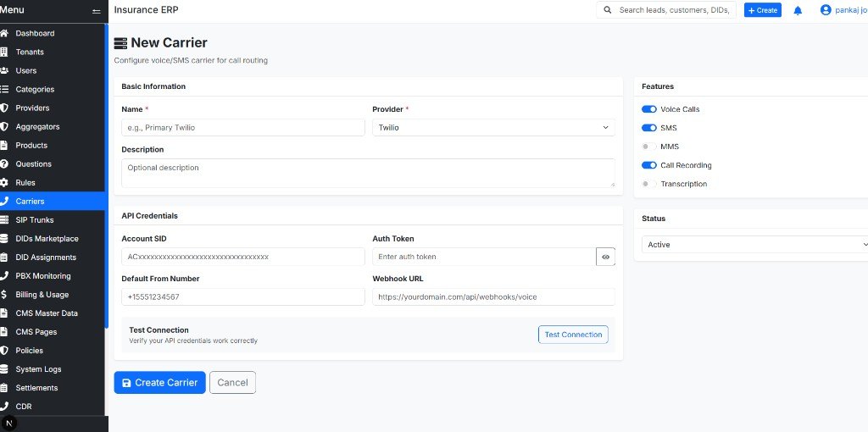Click the 'API Credentials' section header

coord(149,216)
